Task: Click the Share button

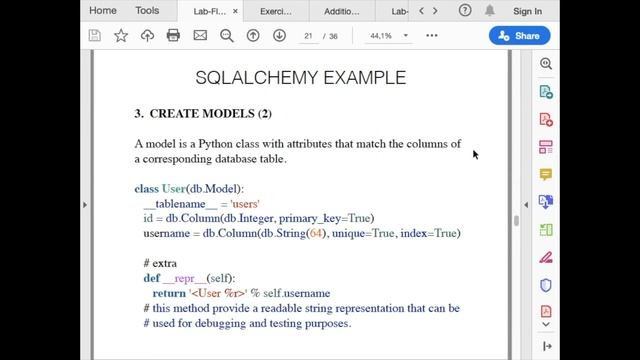Action: [520, 36]
